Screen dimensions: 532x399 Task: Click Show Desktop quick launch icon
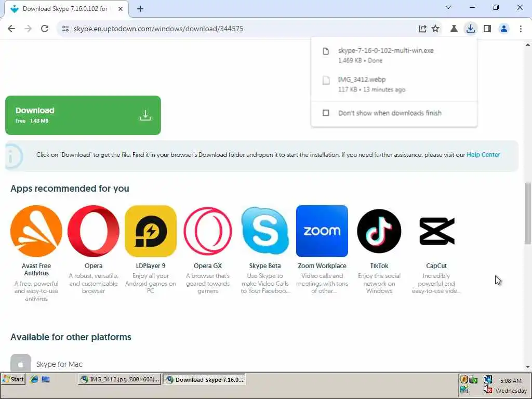pos(46,379)
